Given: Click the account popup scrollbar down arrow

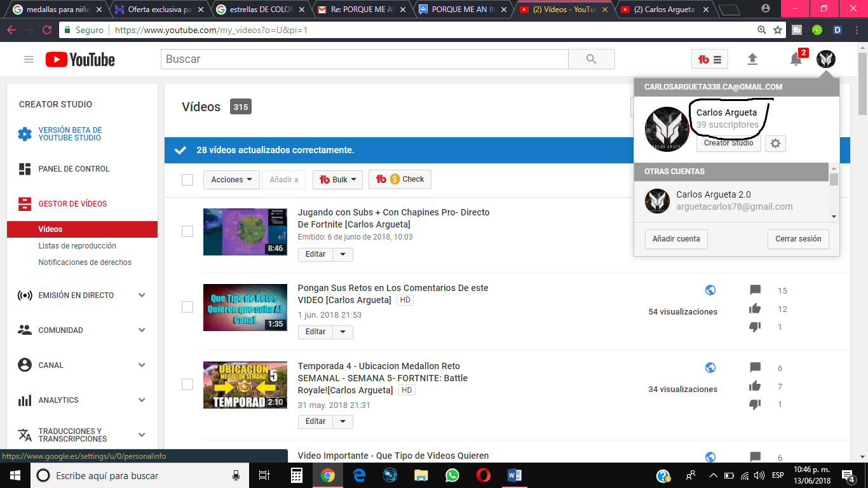Looking at the screenshot, I should point(834,217).
